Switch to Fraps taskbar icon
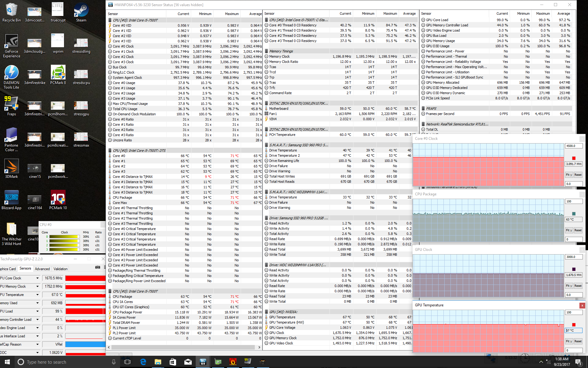The width and height of the screenshot is (588, 368). point(247,362)
